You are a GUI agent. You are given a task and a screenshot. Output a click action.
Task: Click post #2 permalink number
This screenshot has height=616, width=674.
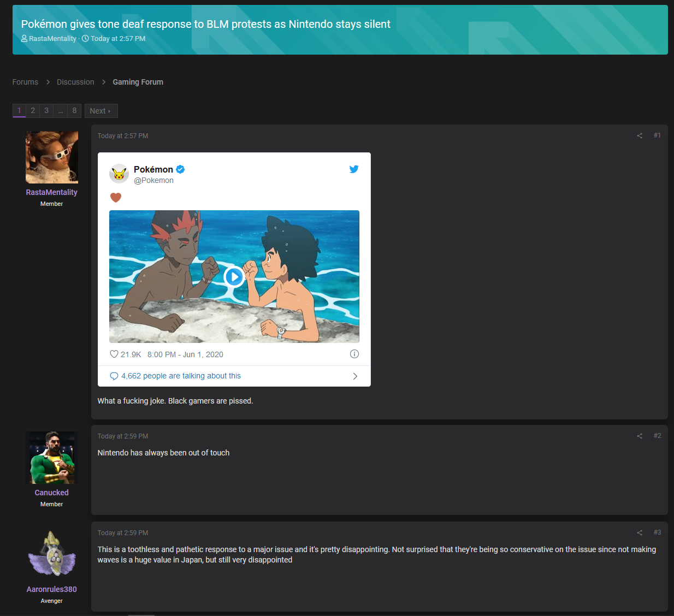point(657,436)
